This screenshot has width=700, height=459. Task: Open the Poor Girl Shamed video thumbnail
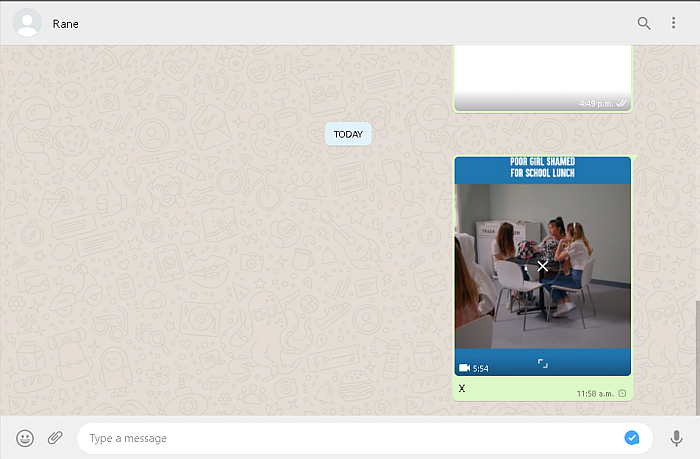542,266
